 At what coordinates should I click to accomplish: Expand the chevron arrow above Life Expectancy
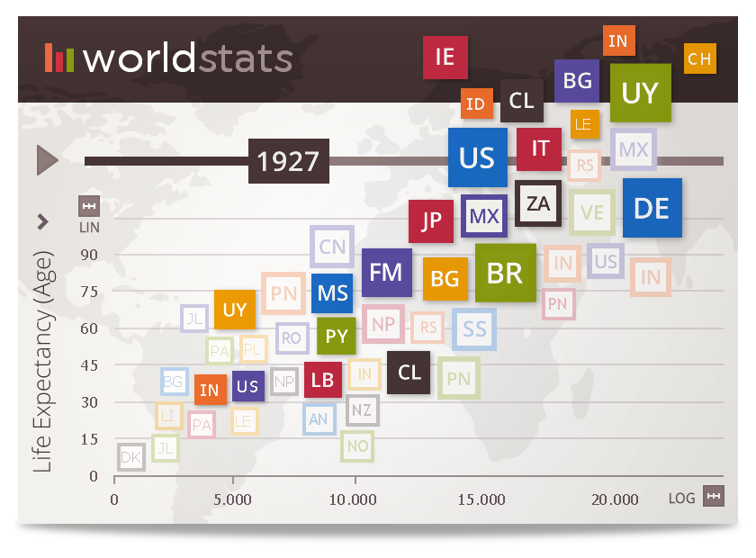42,221
